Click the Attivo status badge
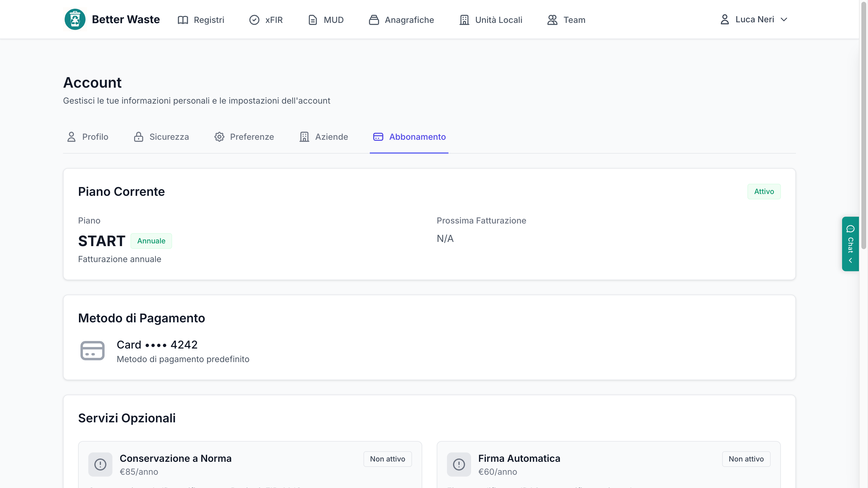868x488 pixels. 764,191
